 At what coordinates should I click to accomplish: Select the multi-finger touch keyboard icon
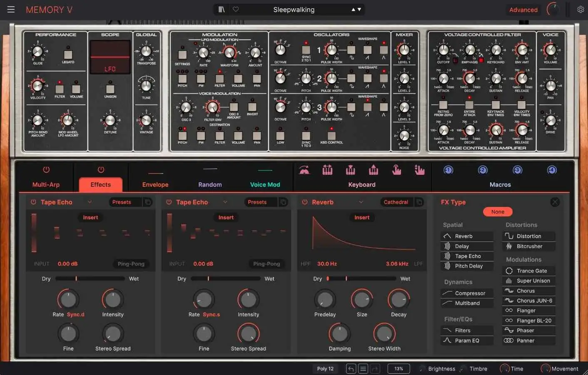pyautogui.click(x=419, y=170)
